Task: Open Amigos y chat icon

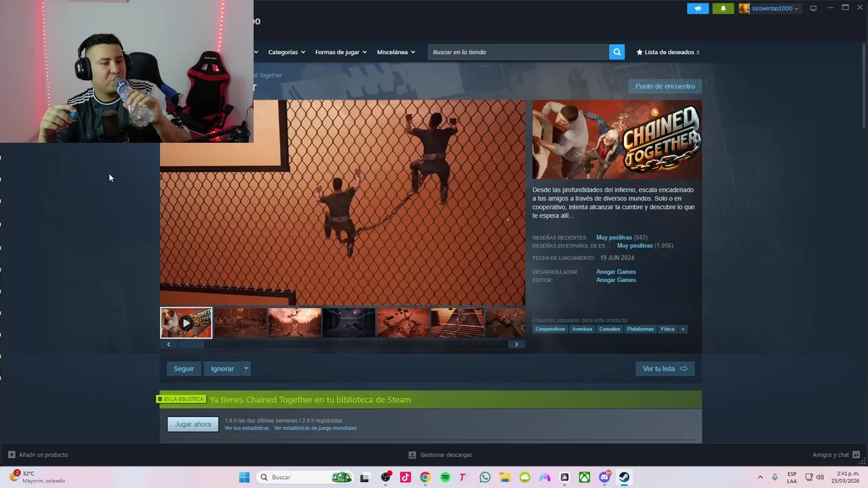Action: (856, 455)
